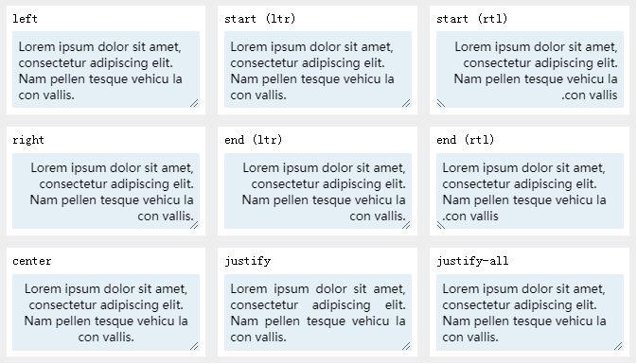Screen dimensions: 637x364
Task: Focus the center-aligned text area
Action: coord(106,312)
